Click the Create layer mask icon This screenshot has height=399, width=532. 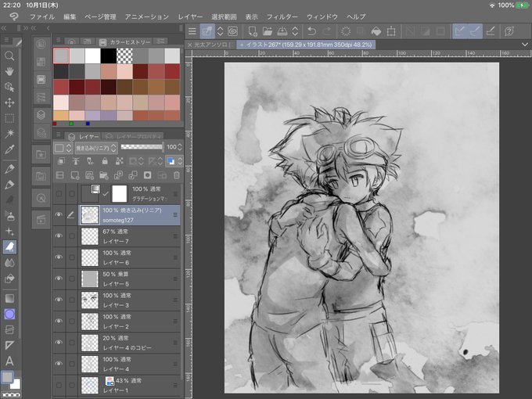click(148, 175)
